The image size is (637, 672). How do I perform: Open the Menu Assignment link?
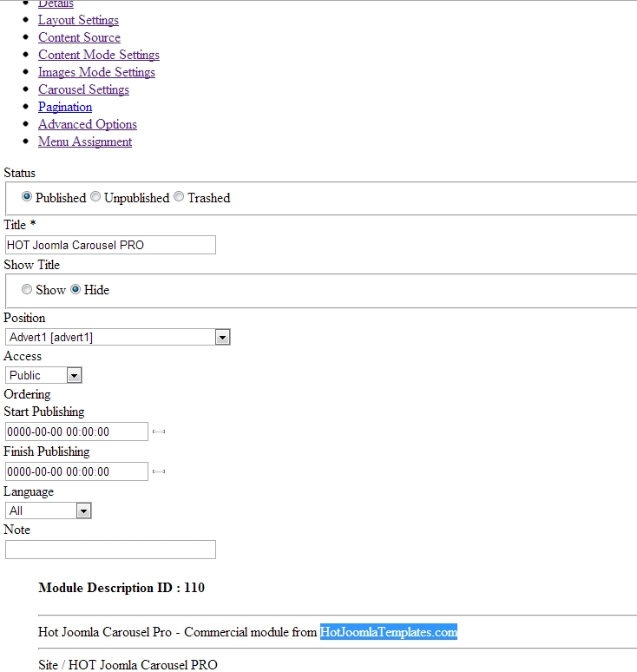click(85, 142)
